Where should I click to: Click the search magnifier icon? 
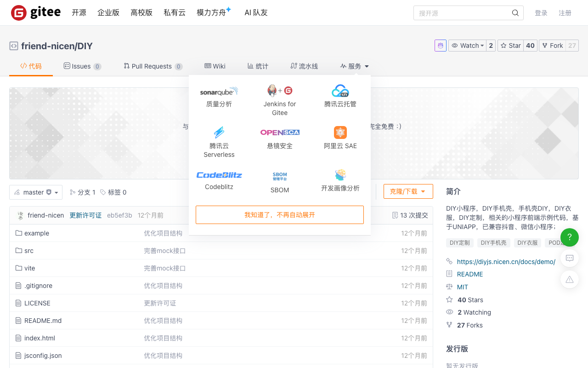[515, 13]
